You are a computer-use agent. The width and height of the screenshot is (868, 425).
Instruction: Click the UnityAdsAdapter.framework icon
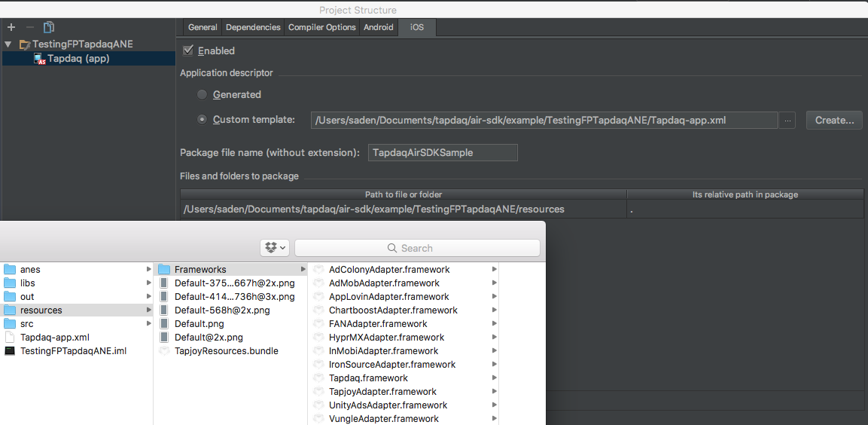[318, 405]
